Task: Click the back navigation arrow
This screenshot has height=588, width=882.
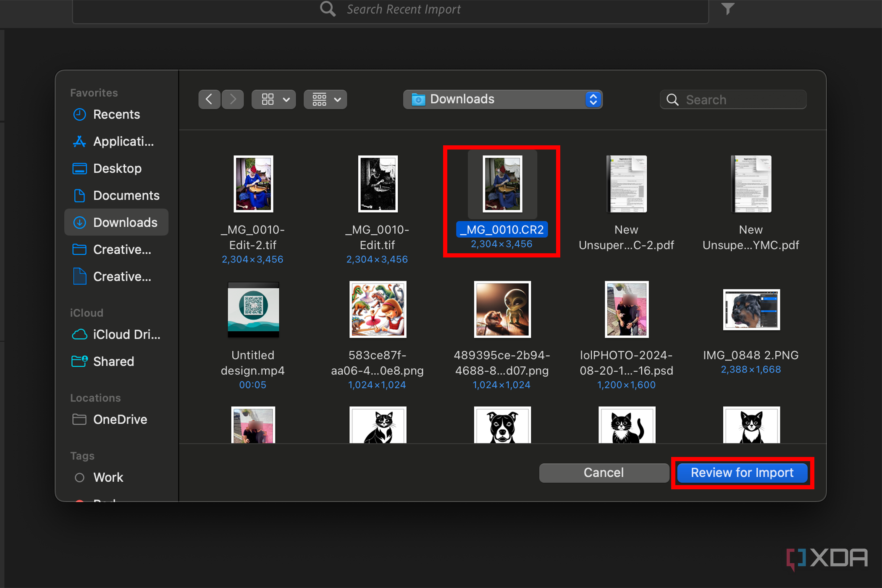Action: [x=209, y=99]
